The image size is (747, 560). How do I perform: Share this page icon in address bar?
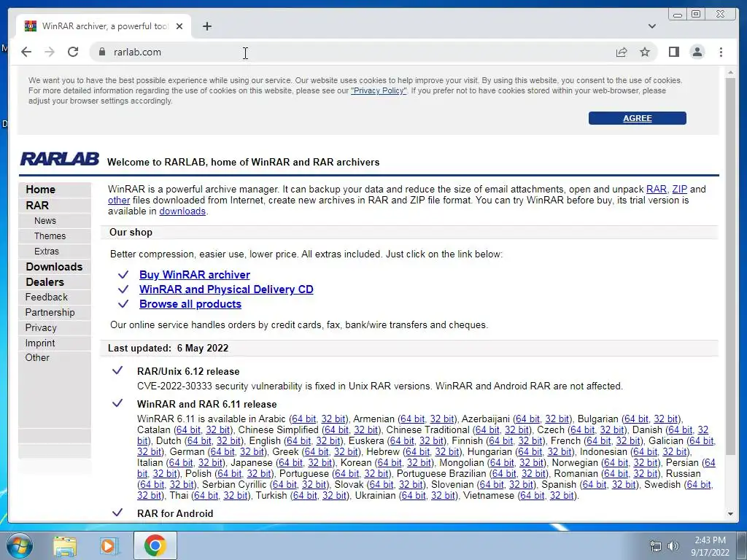pos(622,52)
